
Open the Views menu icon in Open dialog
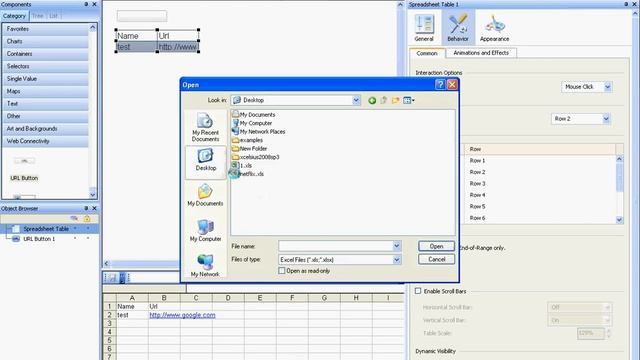pos(409,100)
